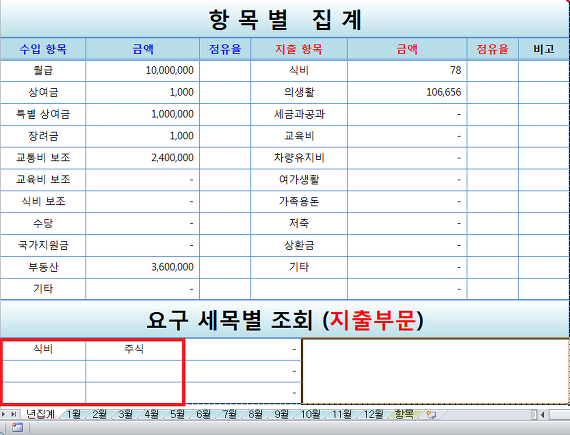The image size is (570, 435).
Task: Switch to the 6월 sheet tab
Action: point(204,414)
